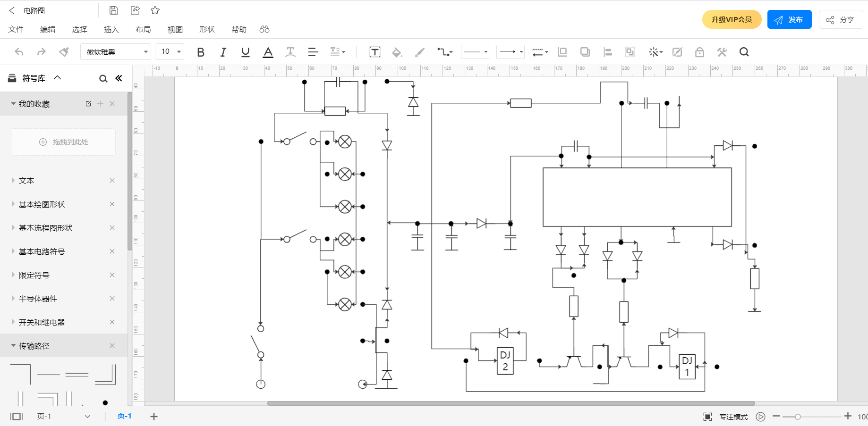Open the 帮助 menu
The image size is (868, 426).
[239, 29]
